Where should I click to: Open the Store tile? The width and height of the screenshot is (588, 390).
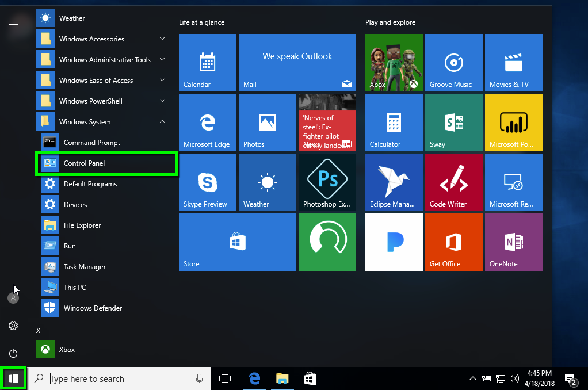pyautogui.click(x=238, y=242)
